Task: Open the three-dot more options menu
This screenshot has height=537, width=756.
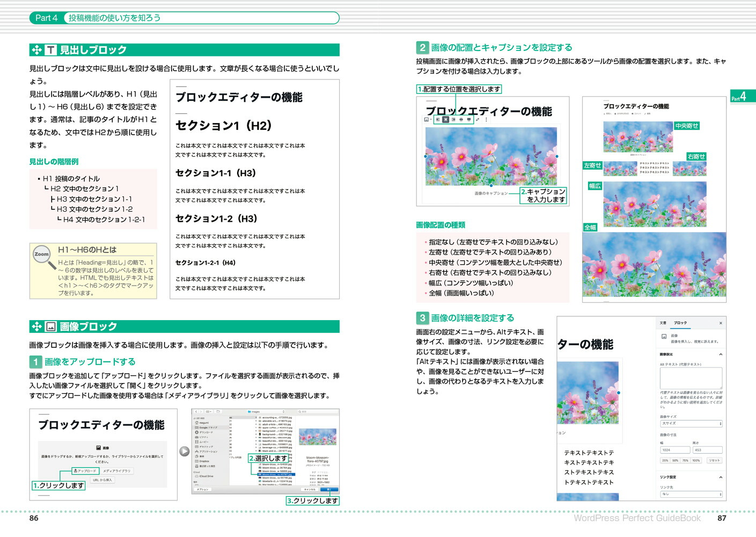Action: tap(486, 119)
